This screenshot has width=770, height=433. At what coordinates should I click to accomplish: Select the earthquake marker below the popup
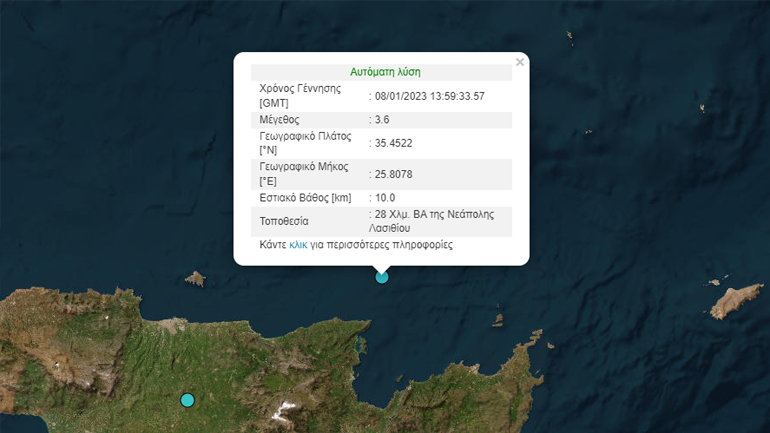(x=381, y=277)
